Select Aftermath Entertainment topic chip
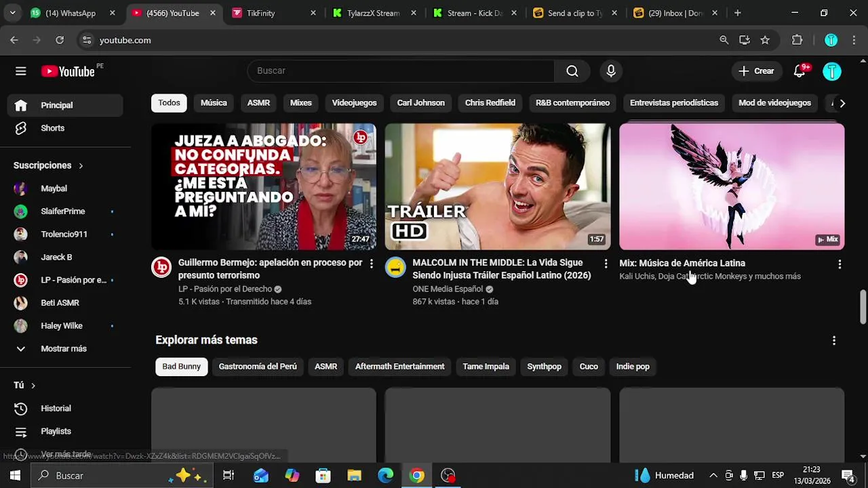Image resolution: width=868 pixels, height=488 pixels. 400,367
